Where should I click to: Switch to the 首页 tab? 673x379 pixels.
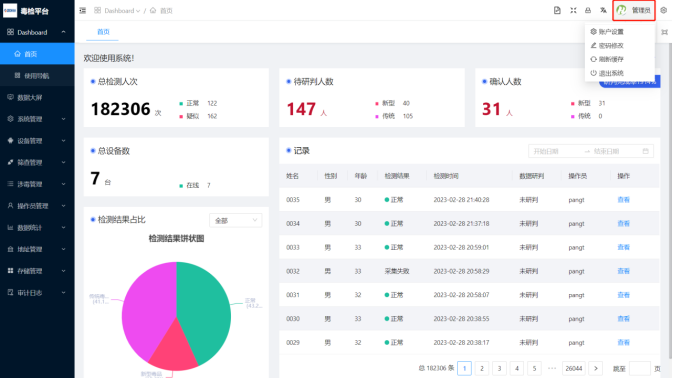pos(103,32)
